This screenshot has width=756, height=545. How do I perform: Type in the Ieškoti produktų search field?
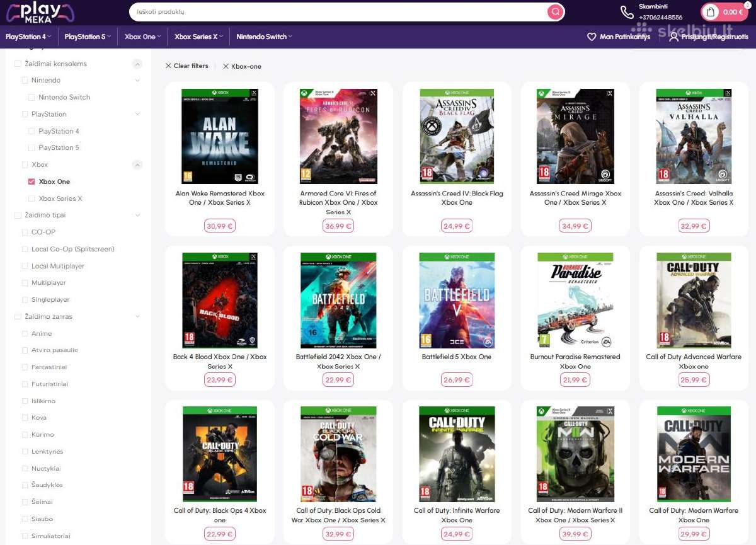(337, 12)
